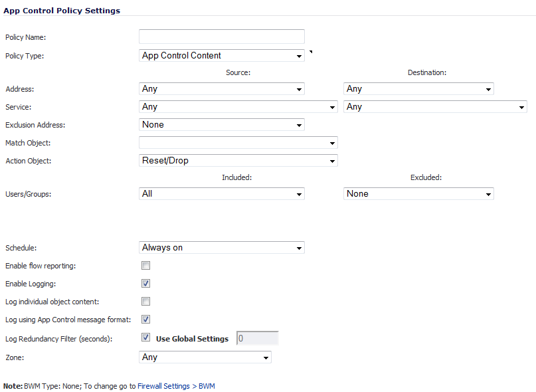
Task: Click the Enable flow reporting label
Action: click(x=41, y=266)
